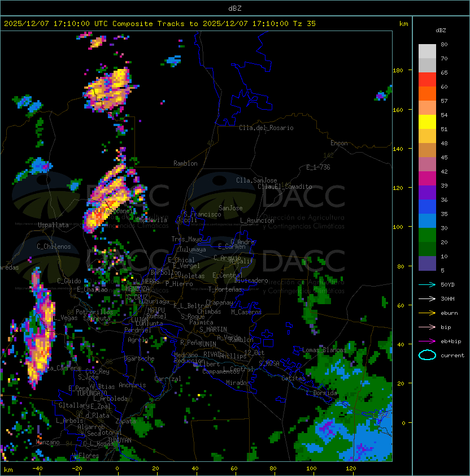Viewport: 470px width, 476px height.
Task: Click the 'Clla.SanJose' map label
Action: pyautogui.click(x=256, y=180)
